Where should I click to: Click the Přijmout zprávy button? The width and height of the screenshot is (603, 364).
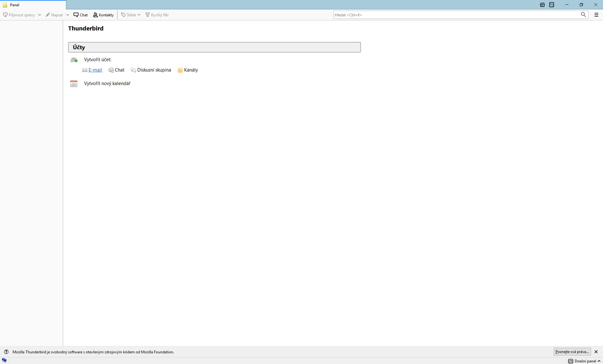[x=19, y=15]
